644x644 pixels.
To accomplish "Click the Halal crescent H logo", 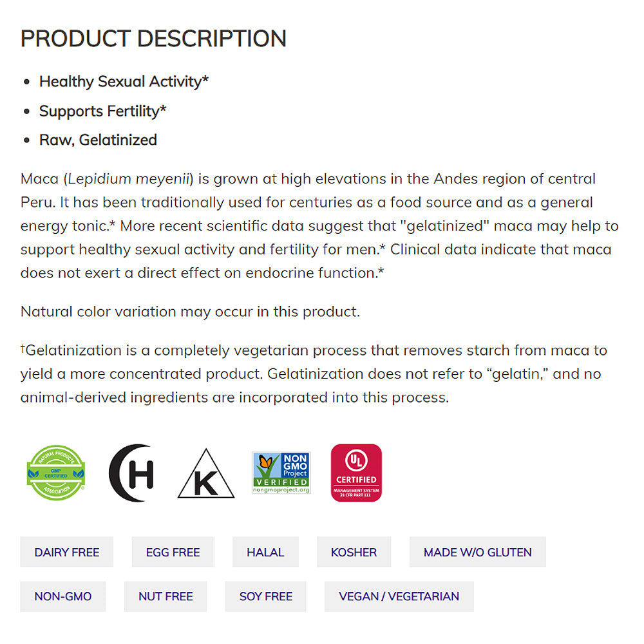I will coord(131,473).
